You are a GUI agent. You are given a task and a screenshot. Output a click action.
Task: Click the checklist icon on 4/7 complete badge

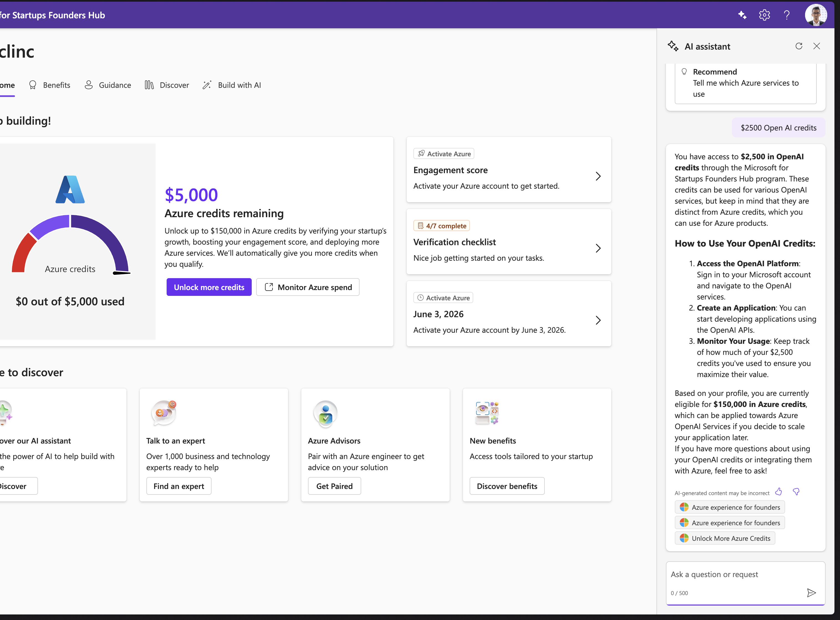(x=421, y=226)
